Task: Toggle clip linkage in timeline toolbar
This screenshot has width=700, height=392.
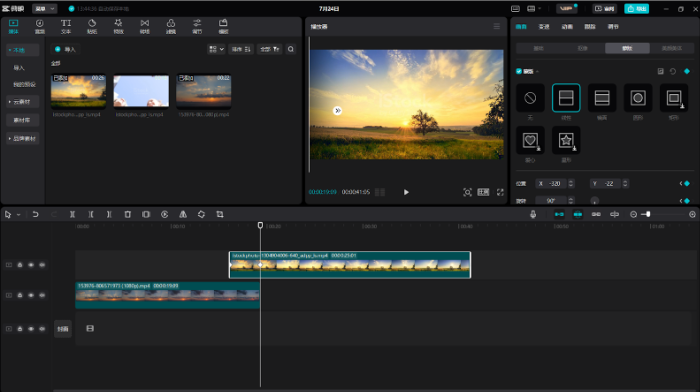Action: [596, 214]
